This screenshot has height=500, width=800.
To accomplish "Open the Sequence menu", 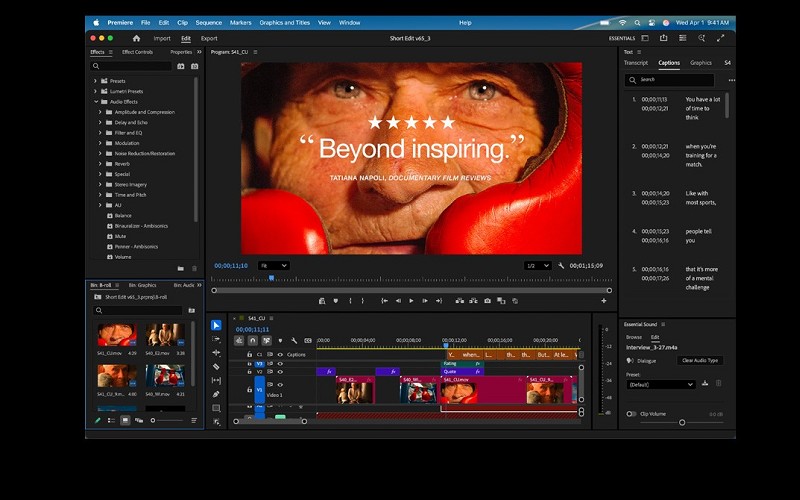I will (209, 22).
